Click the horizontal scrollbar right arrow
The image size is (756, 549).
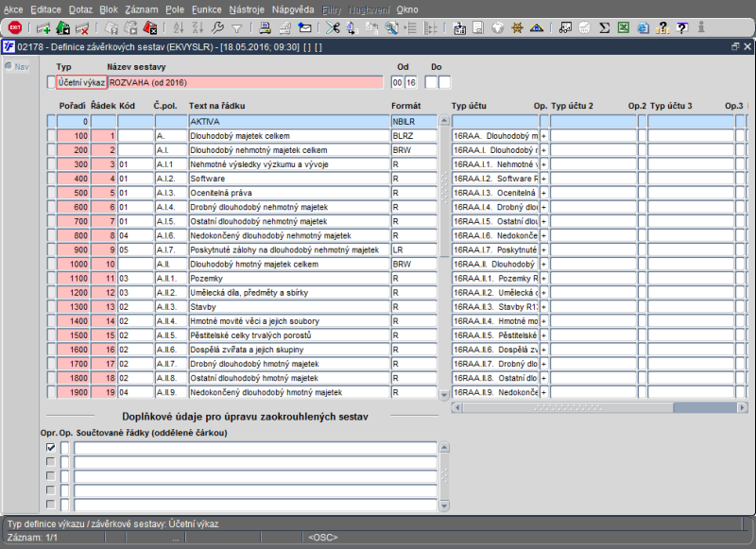pos(743,408)
